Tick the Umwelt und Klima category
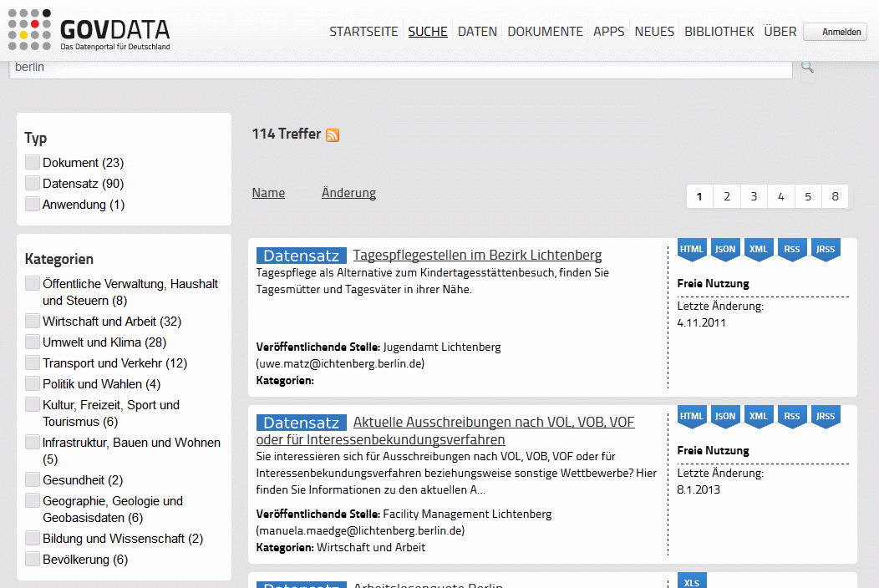The width and height of the screenshot is (879, 588). click(33, 342)
